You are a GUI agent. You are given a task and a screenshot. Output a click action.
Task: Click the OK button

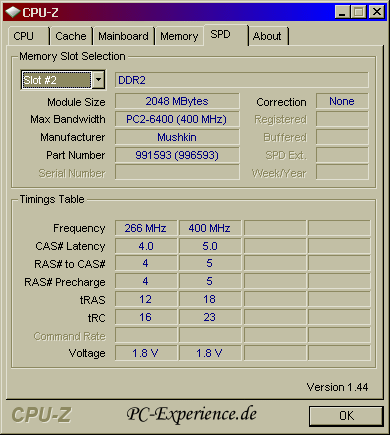click(346, 416)
